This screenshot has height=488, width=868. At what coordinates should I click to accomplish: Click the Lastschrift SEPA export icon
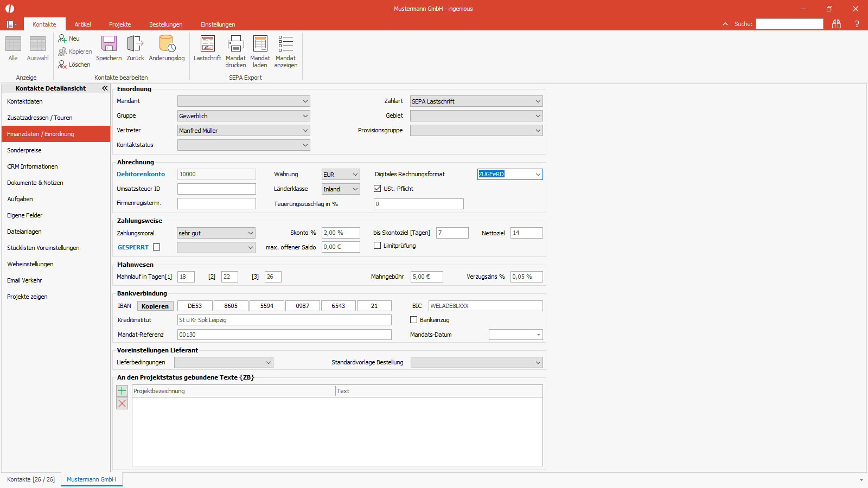[207, 44]
